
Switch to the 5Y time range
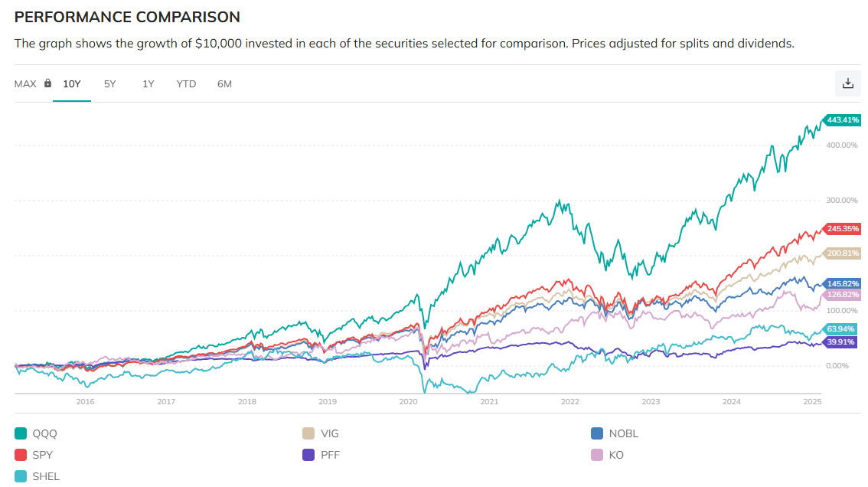[x=110, y=83]
